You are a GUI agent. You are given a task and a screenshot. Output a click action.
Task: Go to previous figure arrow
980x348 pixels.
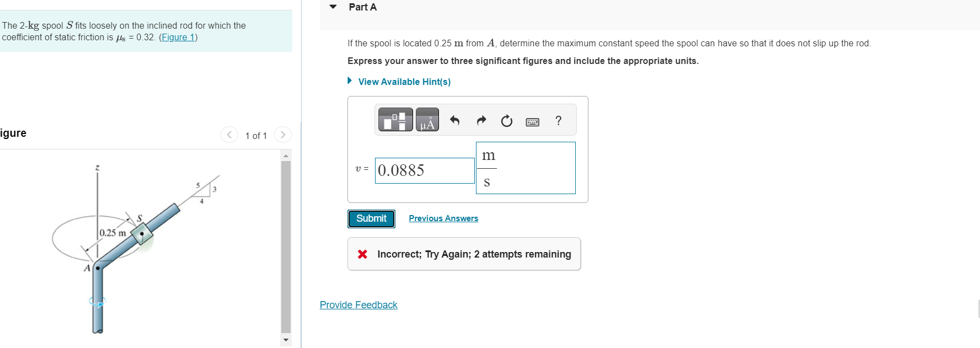[229, 135]
